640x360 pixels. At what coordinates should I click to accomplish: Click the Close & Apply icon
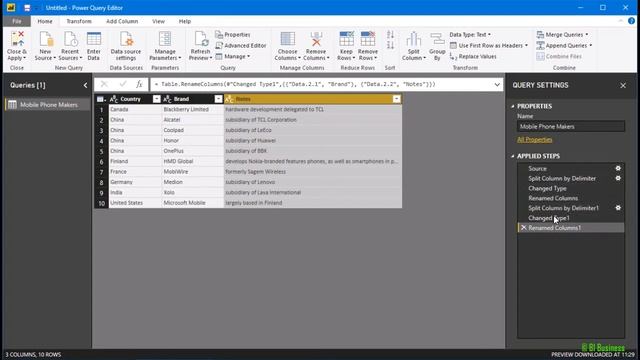coord(17,40)
